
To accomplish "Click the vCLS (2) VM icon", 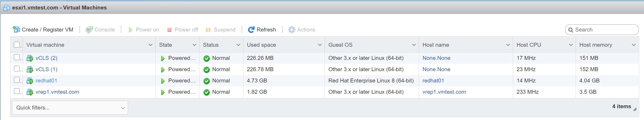I will pos(30,58).
